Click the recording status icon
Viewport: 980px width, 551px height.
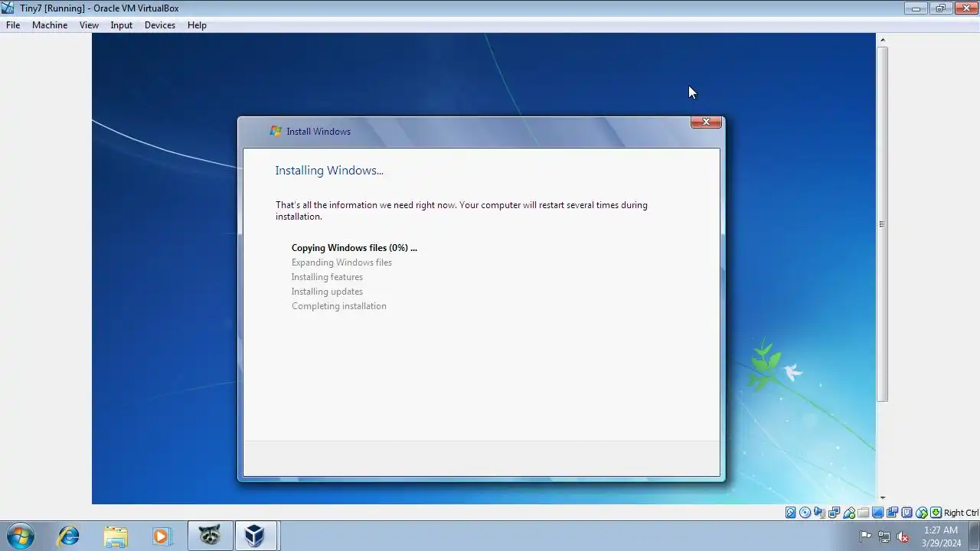coord(892,513)
